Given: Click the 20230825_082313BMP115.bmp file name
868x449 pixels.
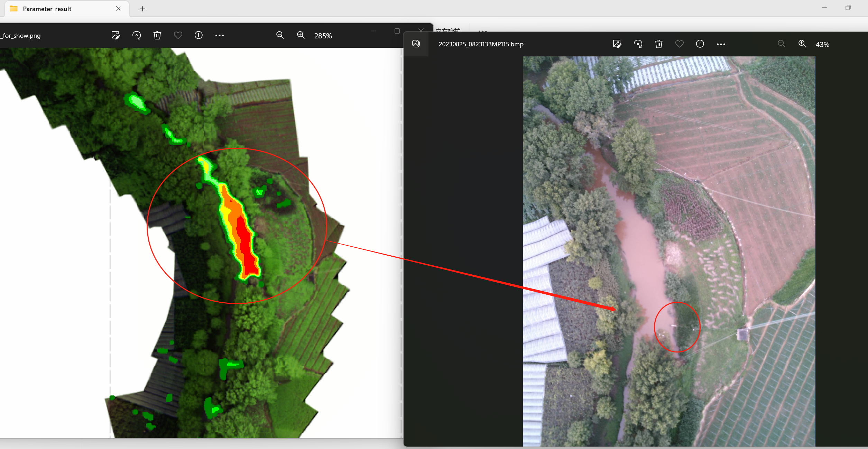Looking at the screenshot, I should (x=481, y=44).
